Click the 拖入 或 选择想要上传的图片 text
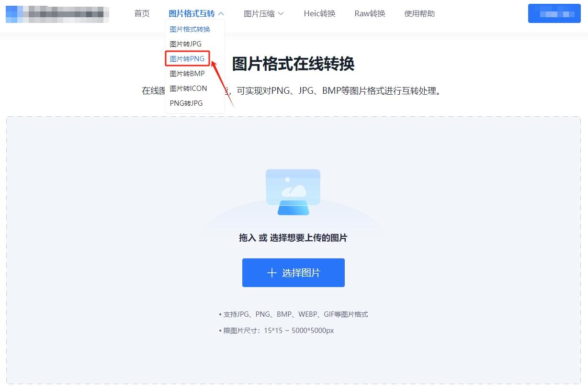Image resolution: width=588 pixels, height=388 pixels. [293, 238]
